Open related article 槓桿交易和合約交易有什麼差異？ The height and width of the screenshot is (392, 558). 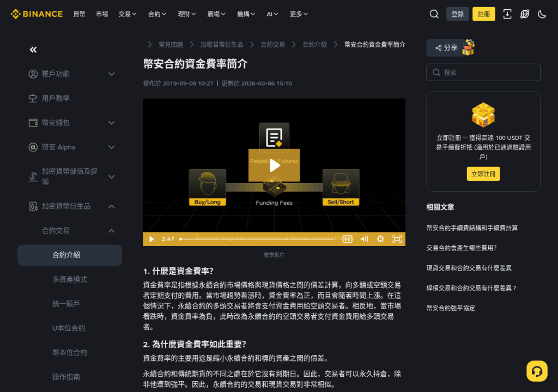(x=471, y=288)
